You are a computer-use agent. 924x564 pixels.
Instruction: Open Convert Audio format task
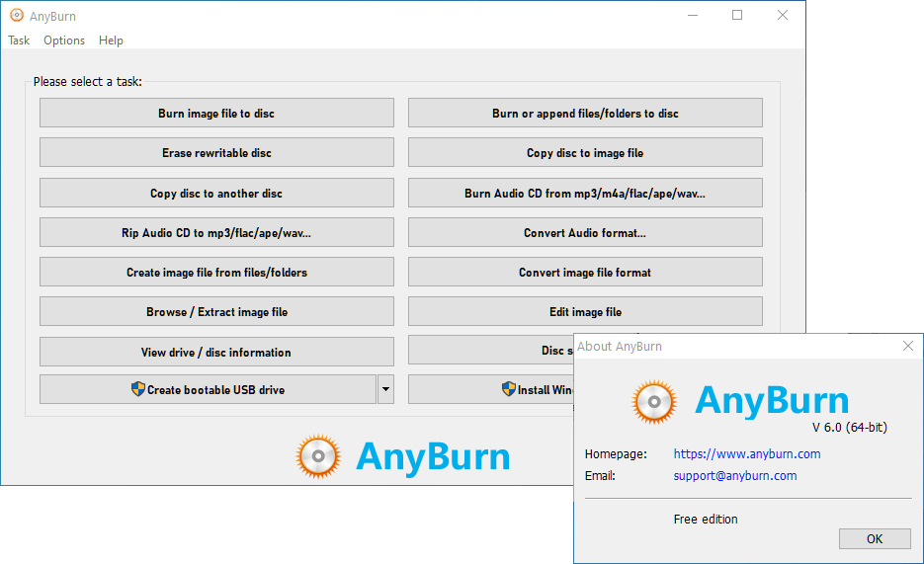coord(585,232)
